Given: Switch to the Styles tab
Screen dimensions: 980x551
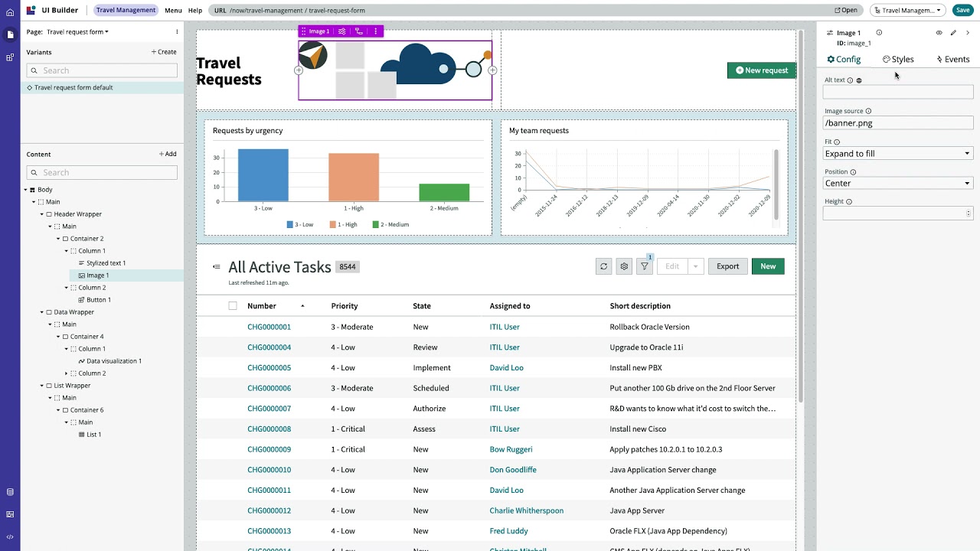Looking at the screenshot, I should [898, 59].
